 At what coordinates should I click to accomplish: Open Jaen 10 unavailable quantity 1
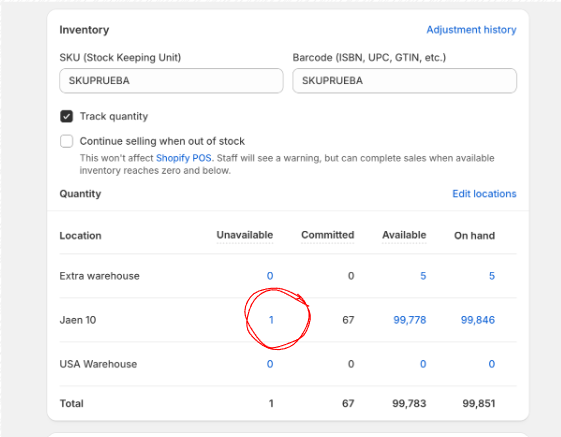[271, 320]
